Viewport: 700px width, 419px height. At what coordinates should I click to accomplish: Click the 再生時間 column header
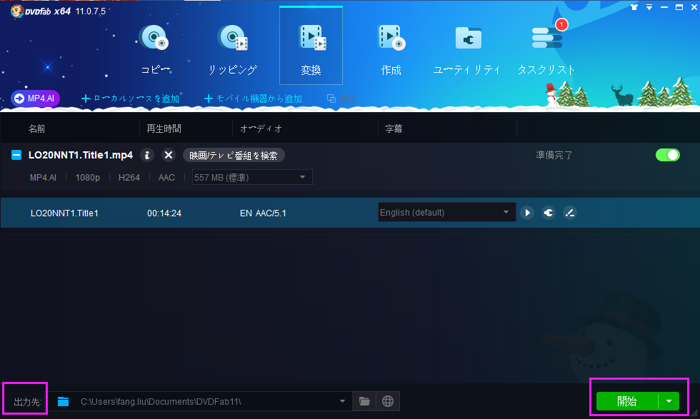click(164, 129)
